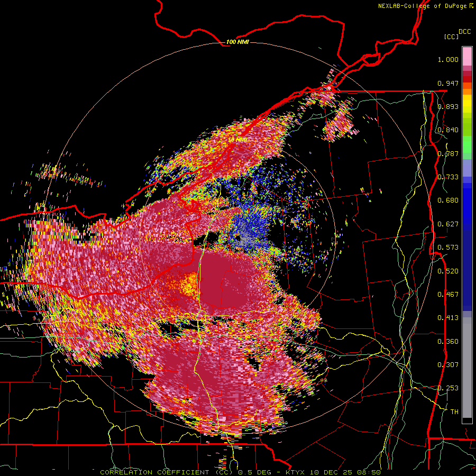Image resolution: width=476 pixels, height=476 pixels.
Task: Click the [CC] legend unit label
Action: 452,36
